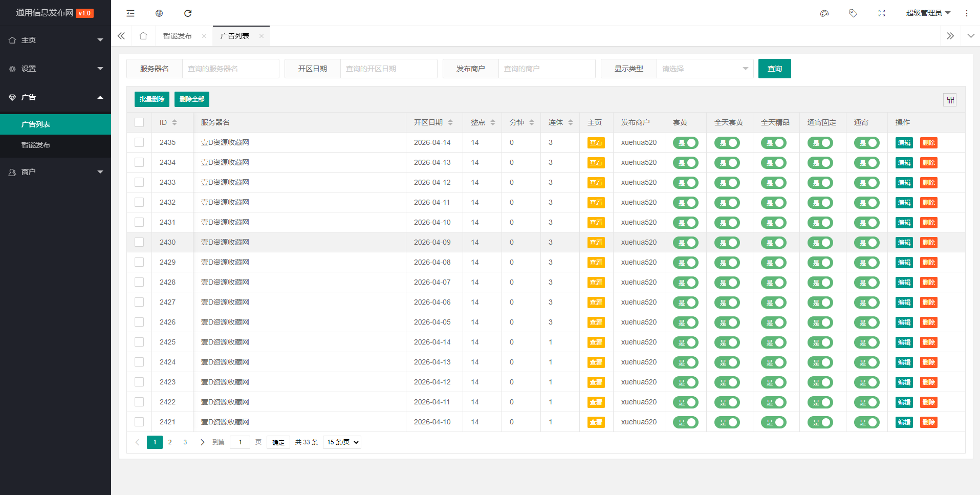980x495 pixels.
Task: Go to the home tab icon
Action: coord(143,36)
